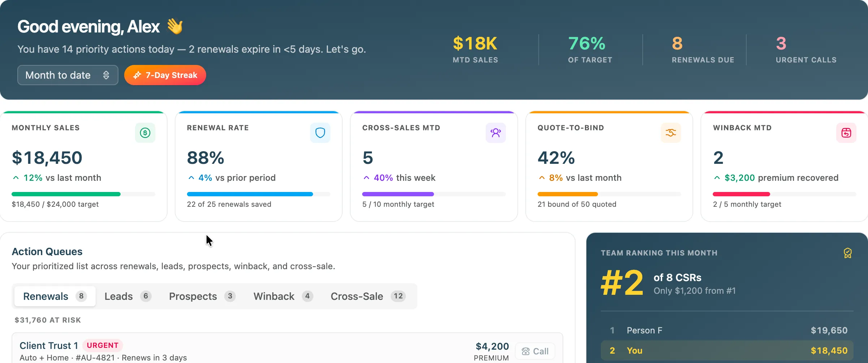Click the Quote-to-Bind handshake icon
Image resolution: width=868 pixels, height=363 pixels.
point(671,133)
